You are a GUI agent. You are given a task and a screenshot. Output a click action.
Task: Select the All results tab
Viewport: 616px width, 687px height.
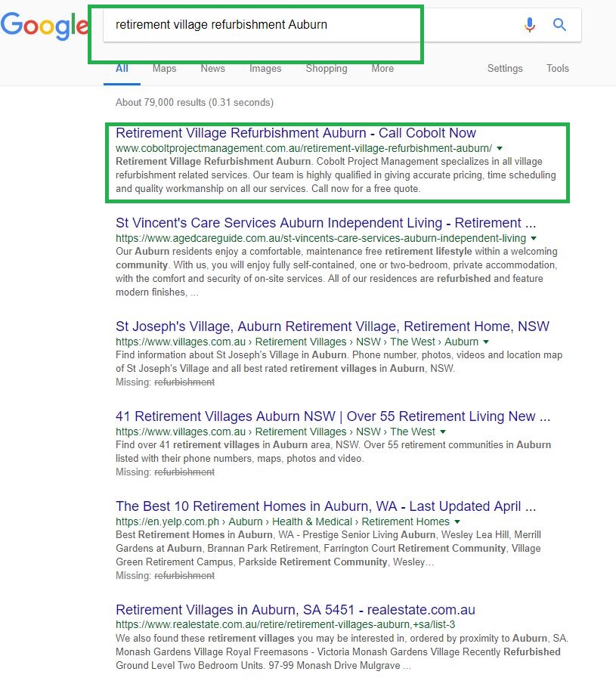click(x=122, y=68)
